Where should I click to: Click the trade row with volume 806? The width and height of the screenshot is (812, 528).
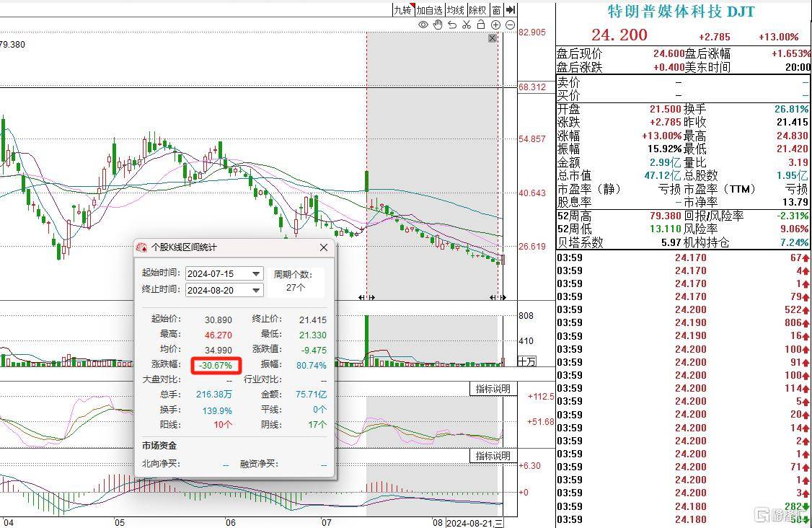click(684, 323)
